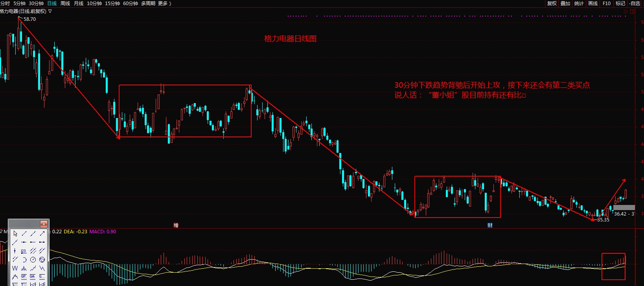Click the 财 event marker on the timeline
The image size is (644, 286).
pyautogui.click(x=490, y=225)
